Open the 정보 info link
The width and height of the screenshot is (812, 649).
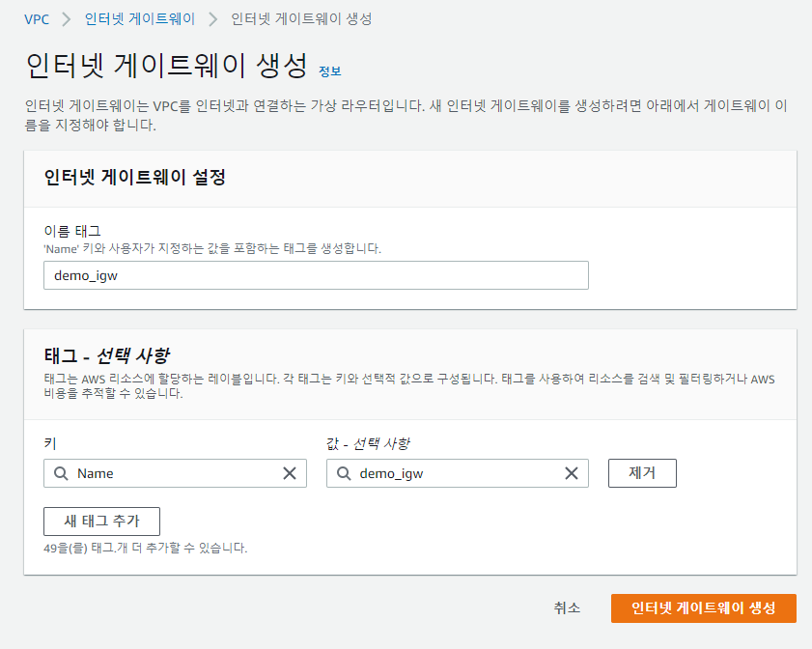pos(330,71)
